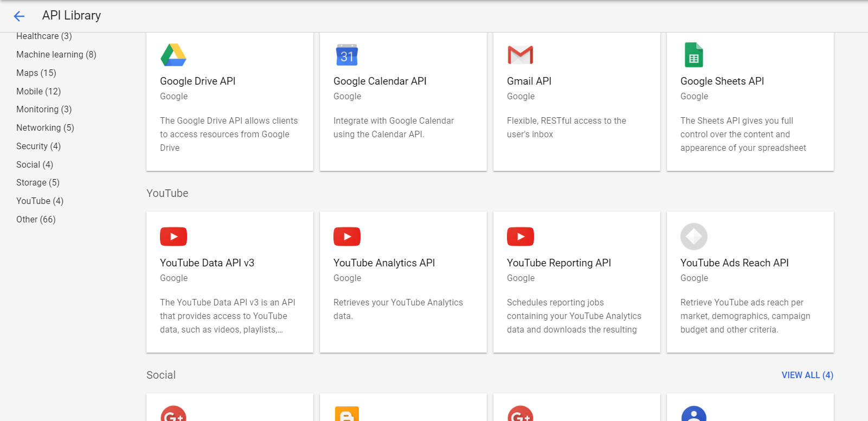Click VIEW ALL (4) for Social

(x=807, y=375)
